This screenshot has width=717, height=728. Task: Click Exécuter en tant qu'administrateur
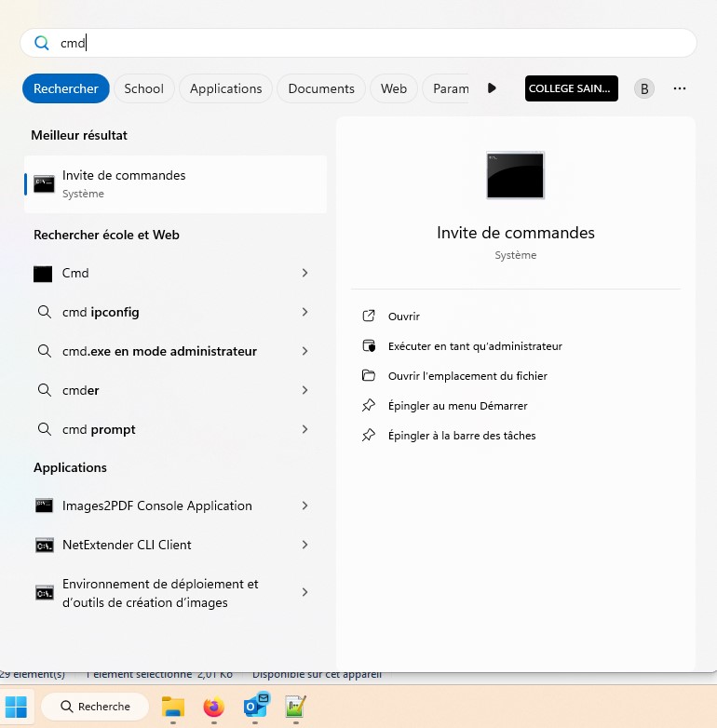(475, 346)
